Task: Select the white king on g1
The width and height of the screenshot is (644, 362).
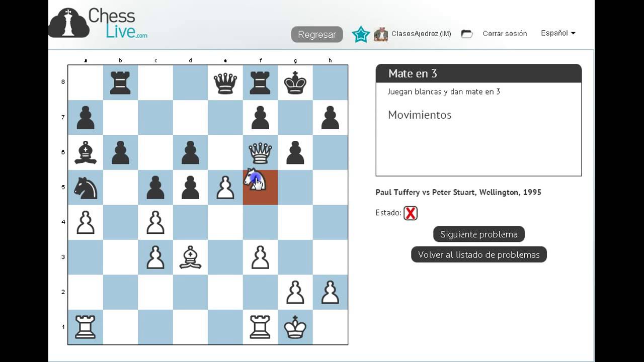Action: click(295, 327)
